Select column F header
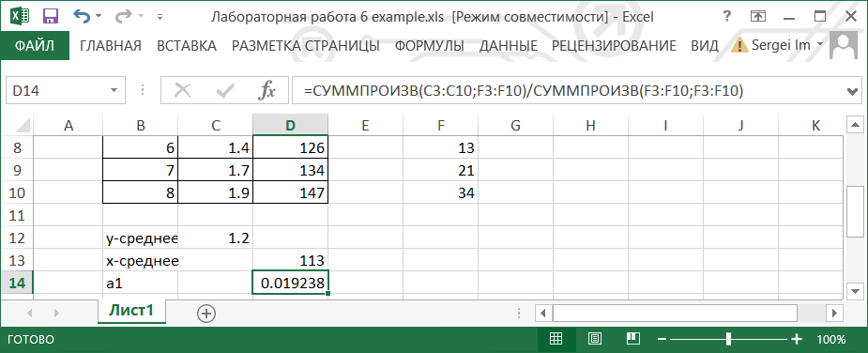This screenshot has height=353, width=868. pyautogui.click(x=441, y=125)
